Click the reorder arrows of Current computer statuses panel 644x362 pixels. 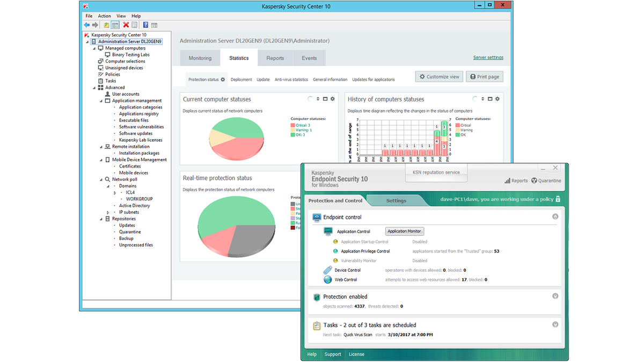tap(318, 99)
